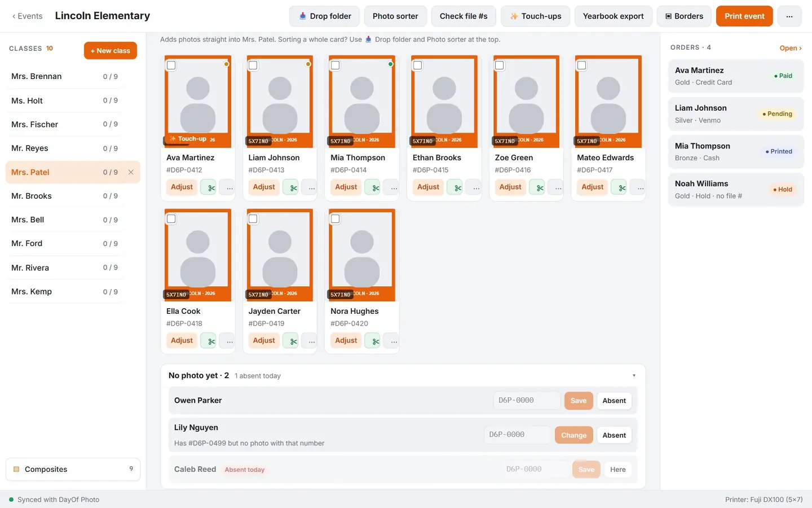Expand the menu on Mateo Edwards card
Screen dimensions: 812x508
pos(638,187)
